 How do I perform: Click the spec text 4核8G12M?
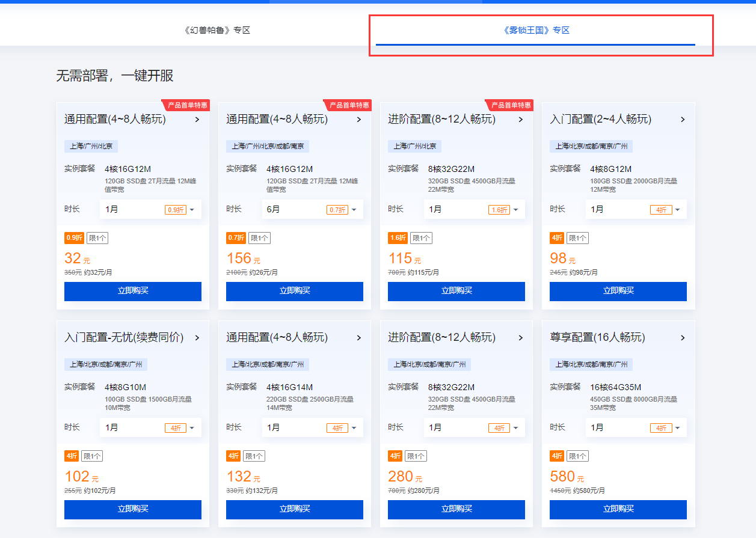(x=611, y=169)
